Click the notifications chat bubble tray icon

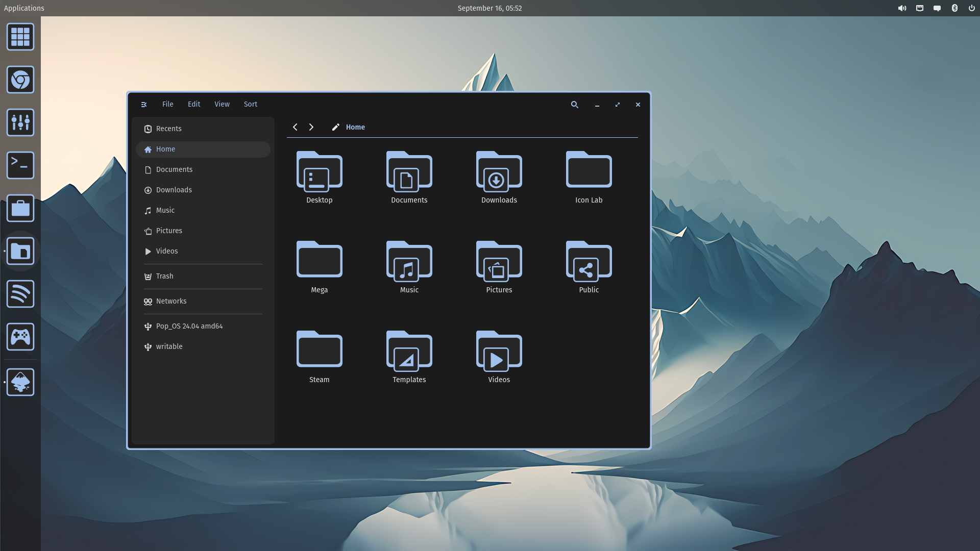click(937, 8)
